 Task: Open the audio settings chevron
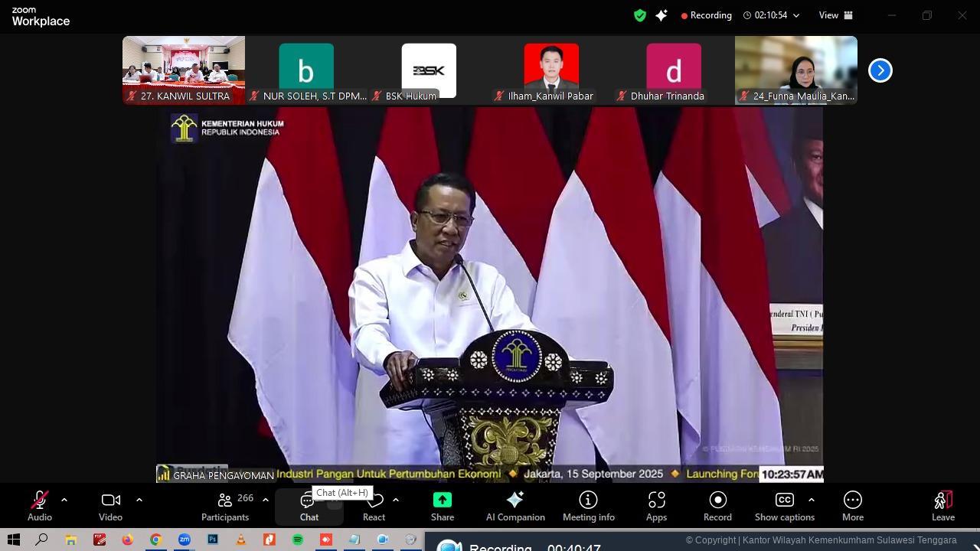coord(64,500)
